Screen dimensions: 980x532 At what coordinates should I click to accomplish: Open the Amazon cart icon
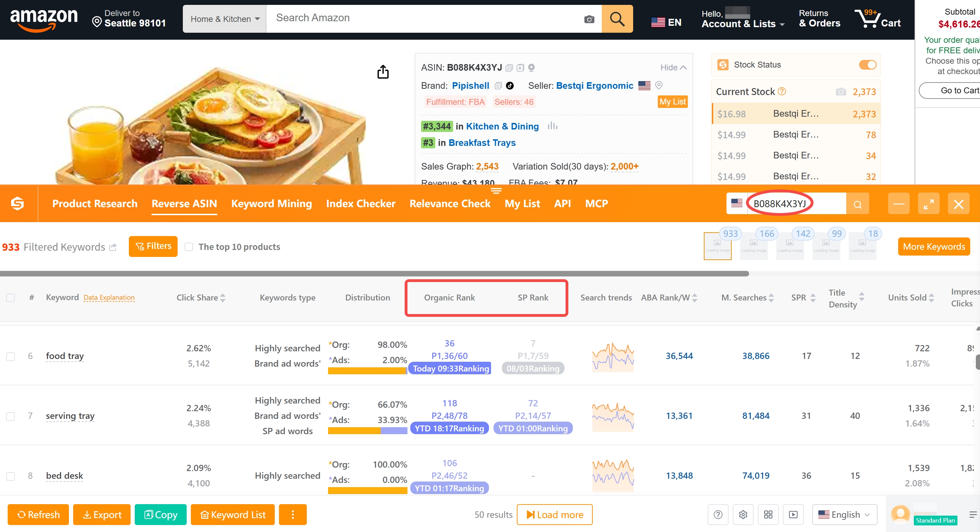pos(877,19)
